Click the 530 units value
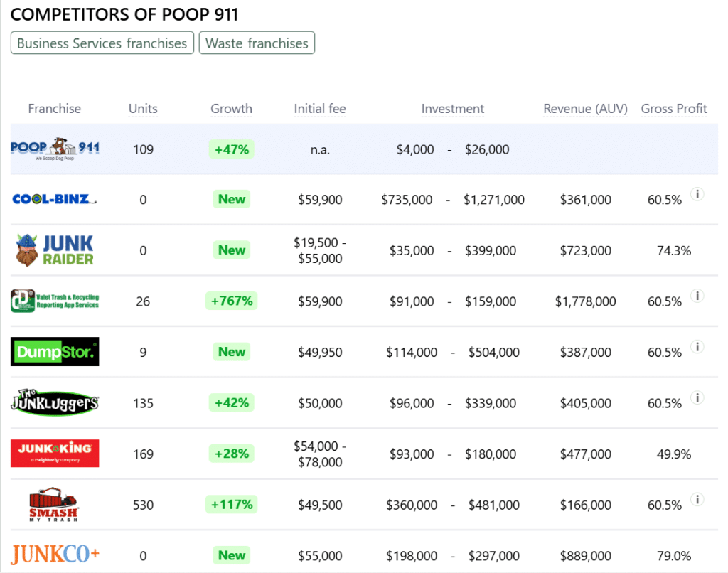 click(143, 505)
